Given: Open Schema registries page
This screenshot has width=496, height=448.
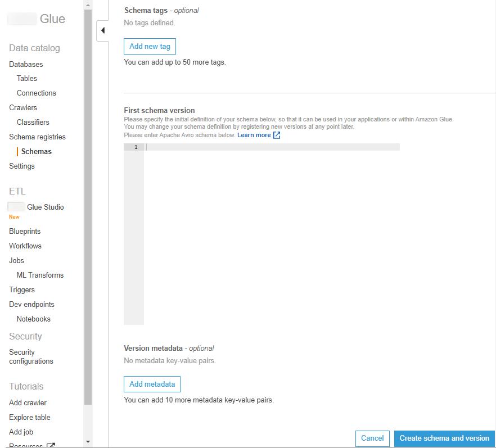Looking at the screenshot, I should tap(37, 137).
